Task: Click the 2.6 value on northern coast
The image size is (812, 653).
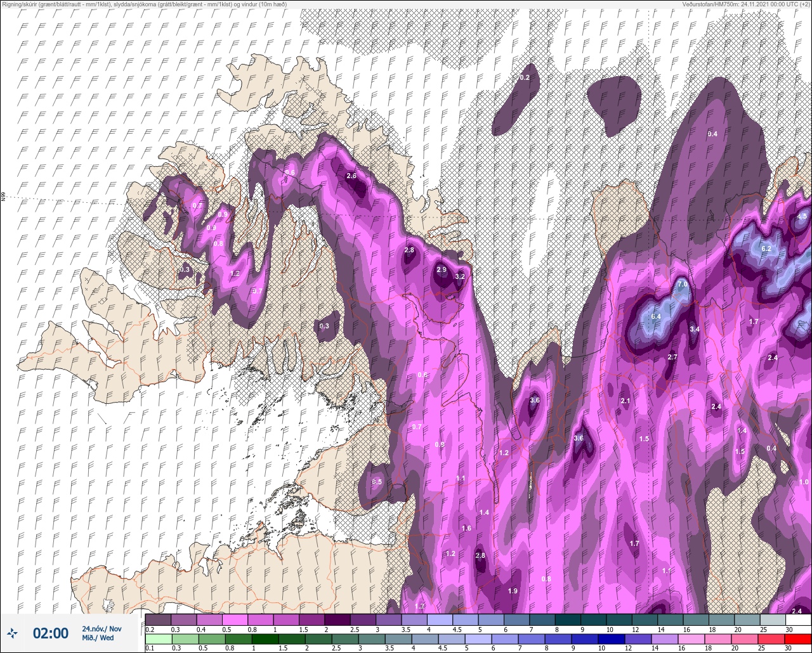Action: point(351,176)
